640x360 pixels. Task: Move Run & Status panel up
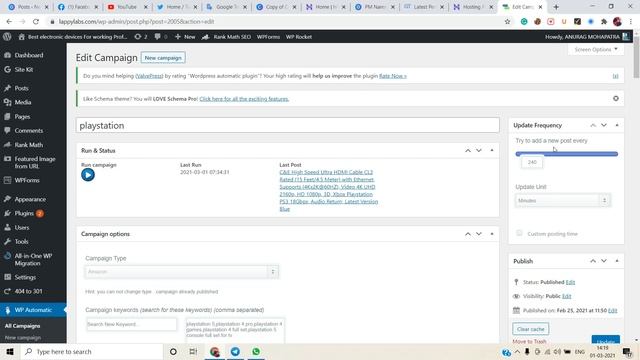(x=468, y=151)
